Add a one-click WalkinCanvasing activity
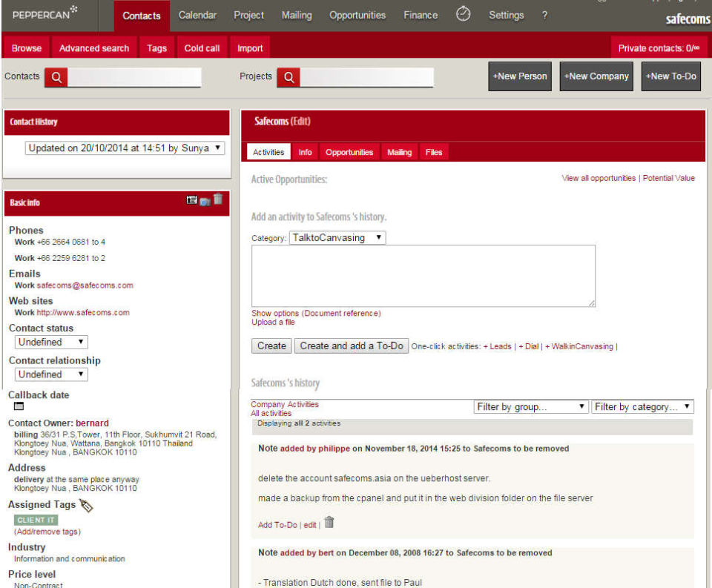The height and width of the screenshot is (588, 712). click(x=579, y=346)
